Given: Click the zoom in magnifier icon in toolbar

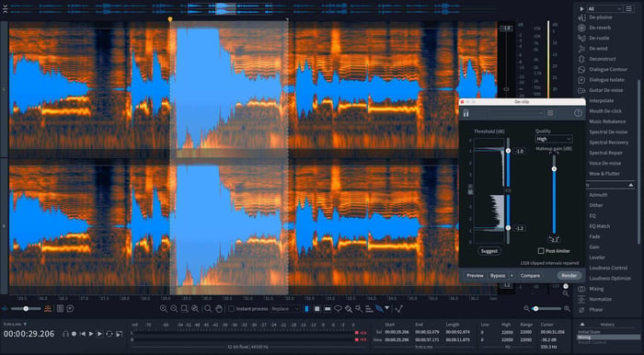Looking at the screenshot, I should click(x=164, y=309).
